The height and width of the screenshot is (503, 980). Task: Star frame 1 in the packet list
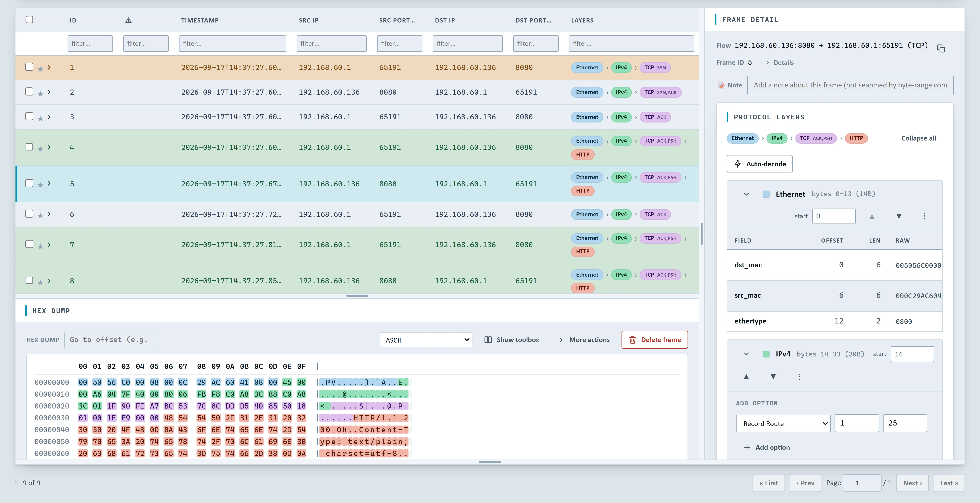(x=40, y=69)
